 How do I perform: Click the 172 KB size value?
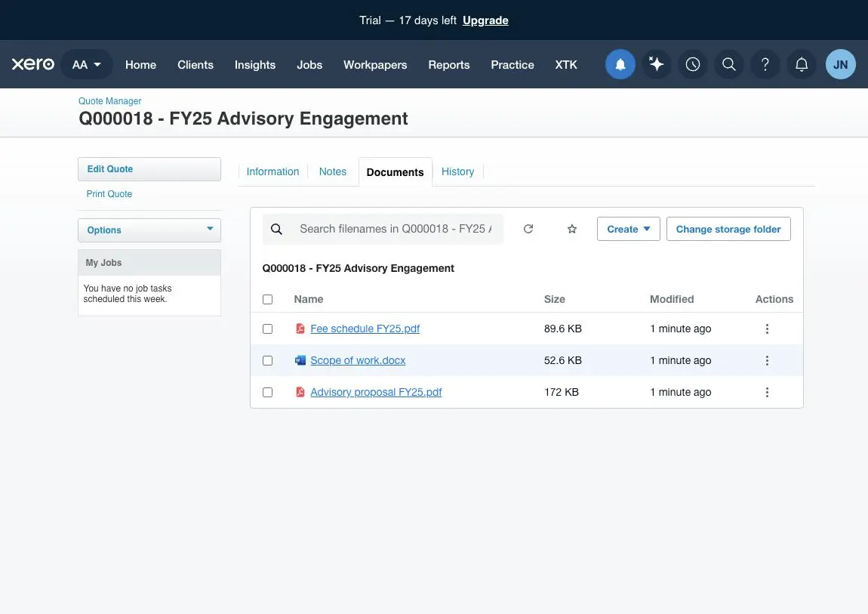(562, 392)
